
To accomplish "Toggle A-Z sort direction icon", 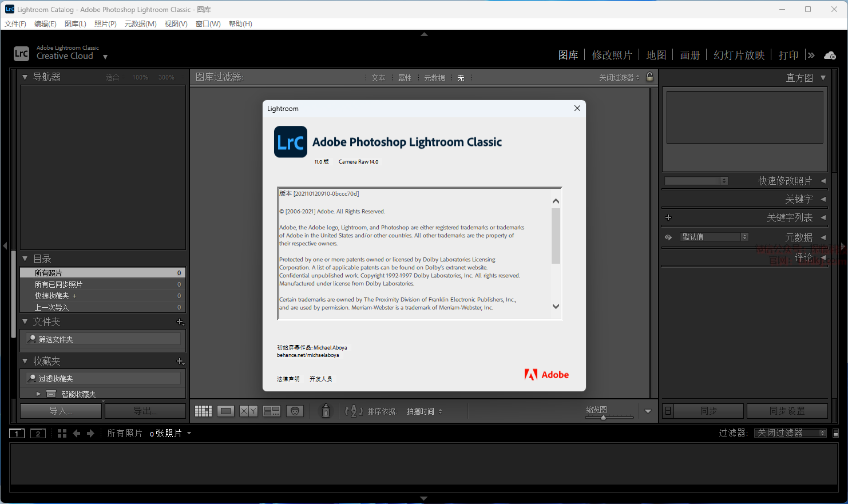I will (x=354, y=411).
